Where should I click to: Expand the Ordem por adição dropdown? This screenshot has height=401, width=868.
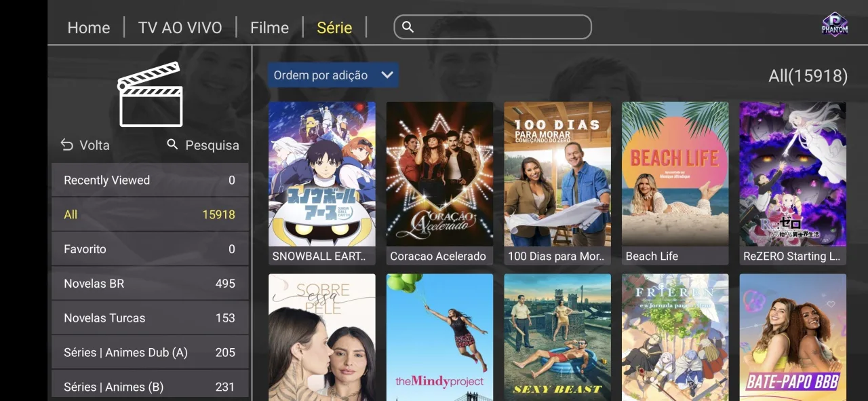[333, 75]
